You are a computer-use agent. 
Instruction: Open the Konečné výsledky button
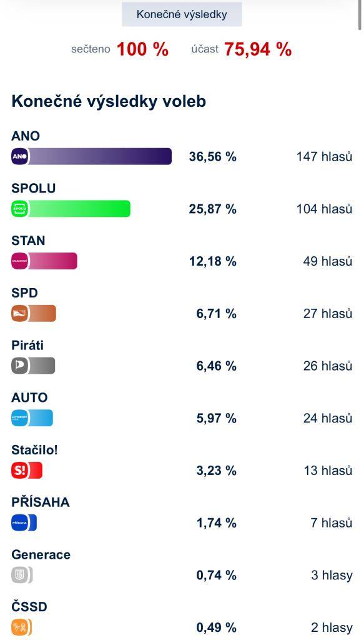[x=182, y=13]
